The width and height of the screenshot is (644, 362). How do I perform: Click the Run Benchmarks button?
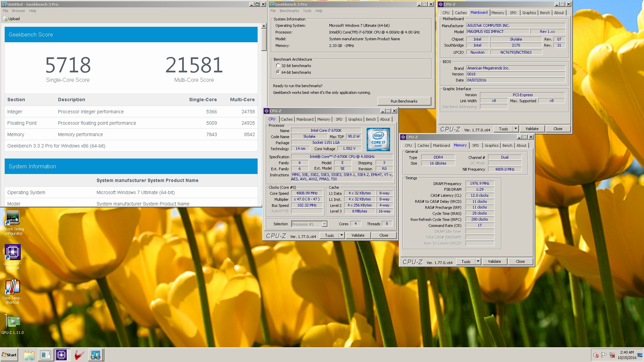coord(404,101)
